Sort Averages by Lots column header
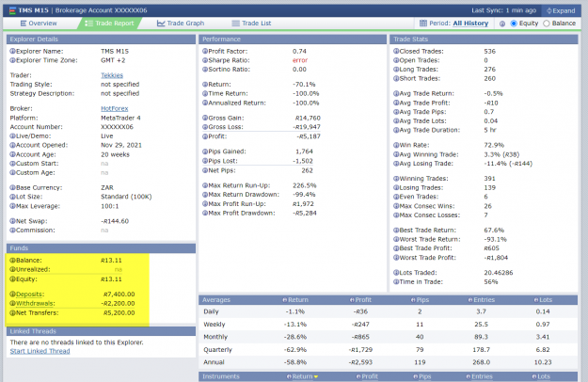Viewport: 588px width, 382px height. point(543,300)
